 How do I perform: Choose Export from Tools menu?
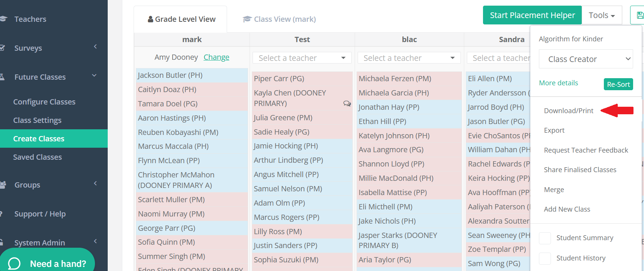tap(554, 130)
